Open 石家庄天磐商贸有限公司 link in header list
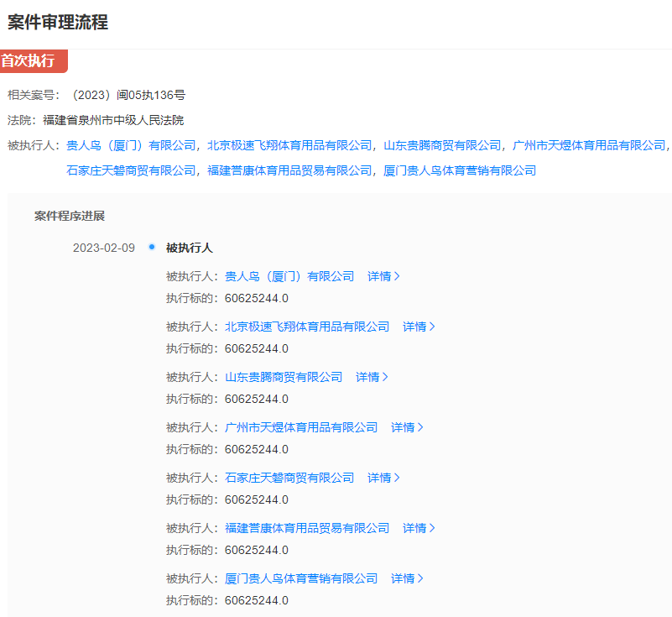Viewport: 672px width, 617px height. (131, 170)
